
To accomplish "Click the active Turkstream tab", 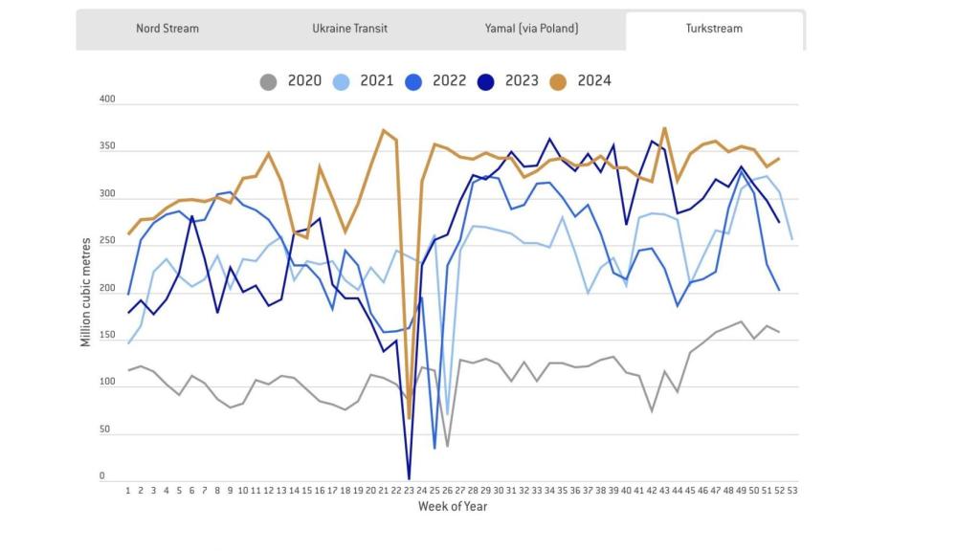I will [714, 29].
